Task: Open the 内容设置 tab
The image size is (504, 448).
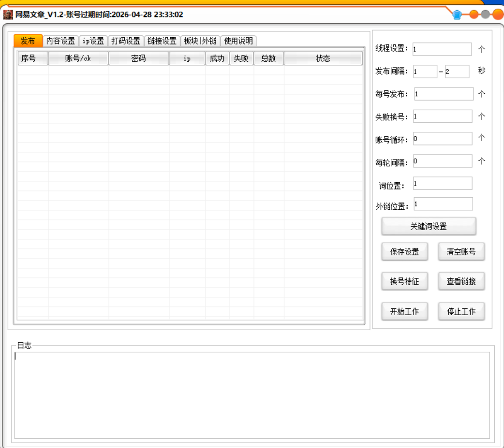Action: coord(60,41)
